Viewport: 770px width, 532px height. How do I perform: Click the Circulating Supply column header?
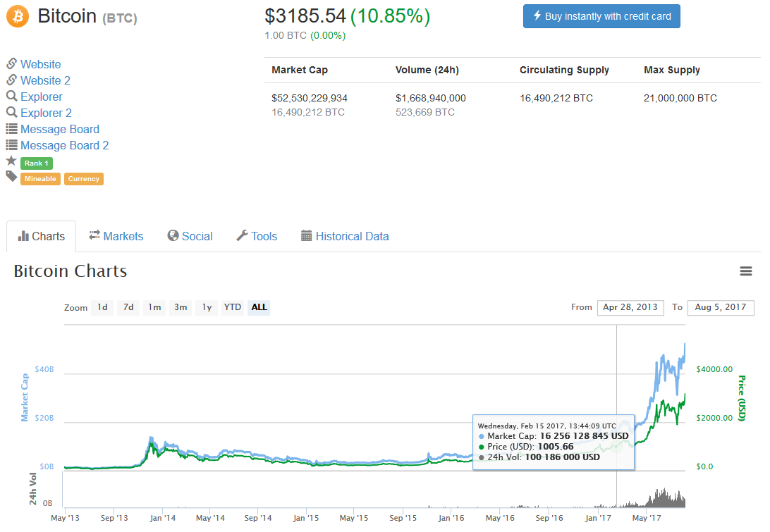click(564, 70)
